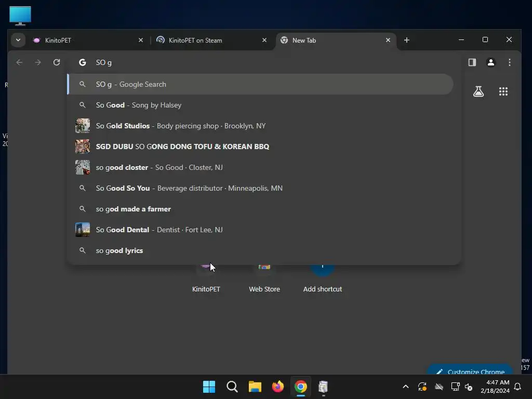The height and width of the screenshot is (399, 532).
Task: Click magnifier icon of 'so good lyrics'
Action: (x=83, y=250)
